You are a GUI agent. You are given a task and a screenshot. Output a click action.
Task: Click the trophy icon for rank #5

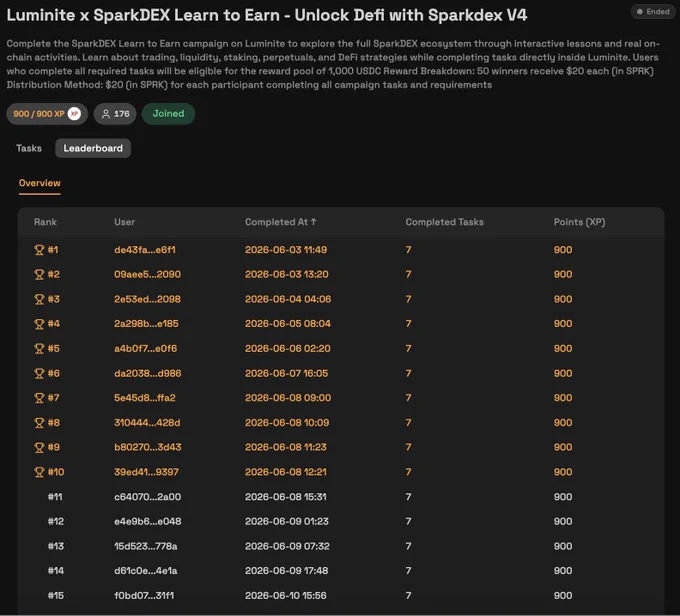39,348
